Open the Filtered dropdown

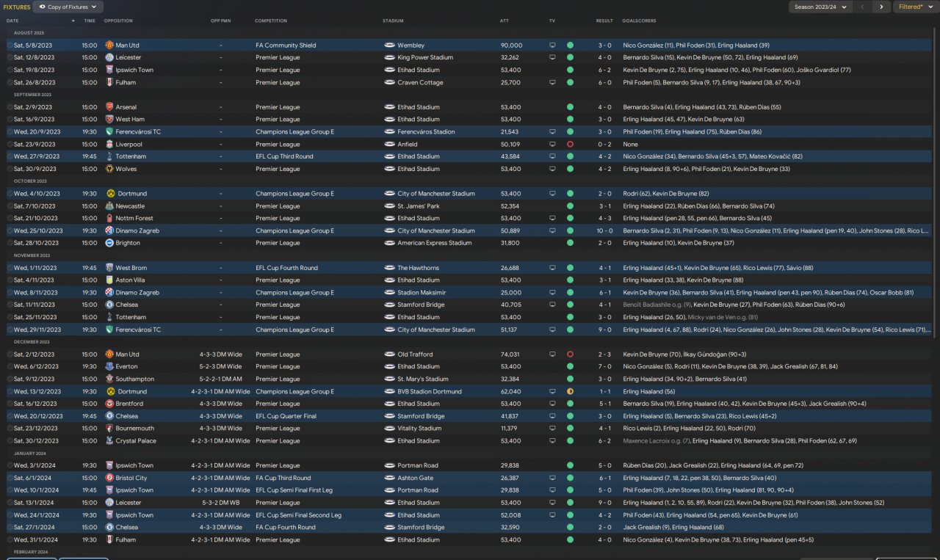[x=915, y=7]
